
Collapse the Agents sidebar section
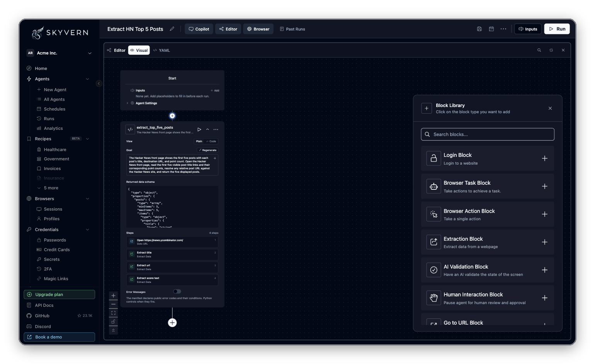[x=87, y=79]
